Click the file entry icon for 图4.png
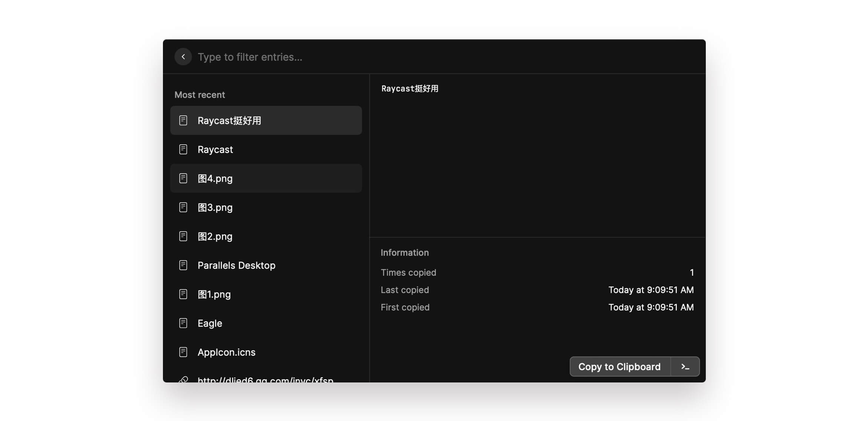 (183, 178)
